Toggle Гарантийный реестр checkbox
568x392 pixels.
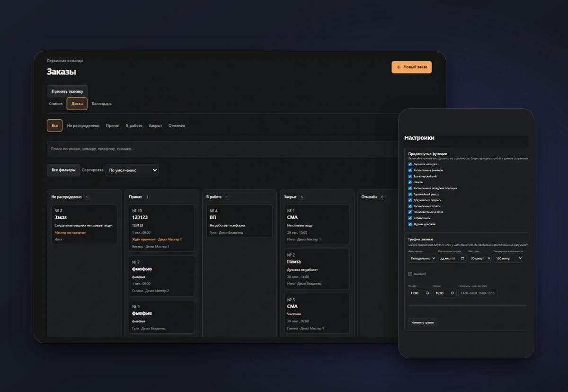click(410, 194)
